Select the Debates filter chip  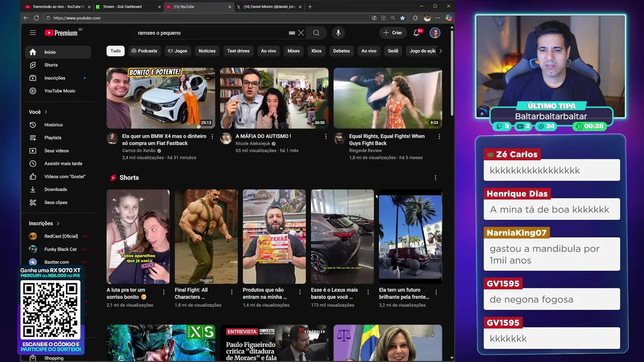[x=341, y=51]
